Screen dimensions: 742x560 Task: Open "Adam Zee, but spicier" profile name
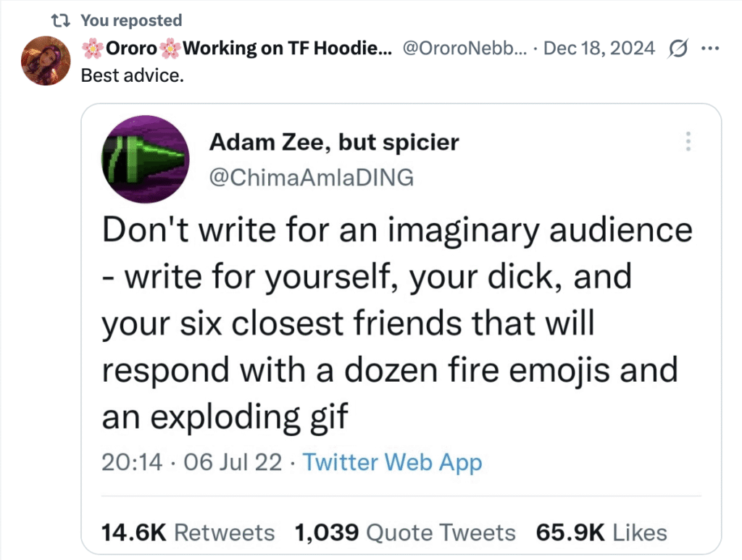point(334,142)
